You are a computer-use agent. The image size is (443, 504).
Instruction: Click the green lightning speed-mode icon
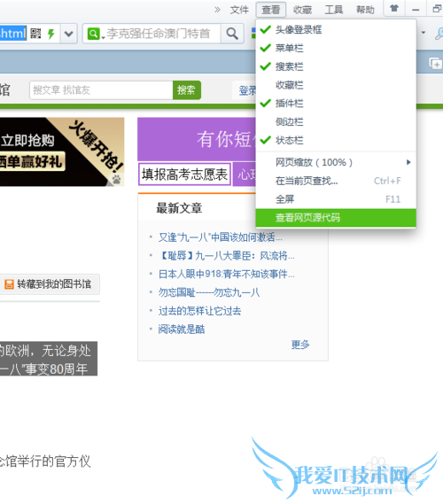pyautogui.click(x=51, y=34)
